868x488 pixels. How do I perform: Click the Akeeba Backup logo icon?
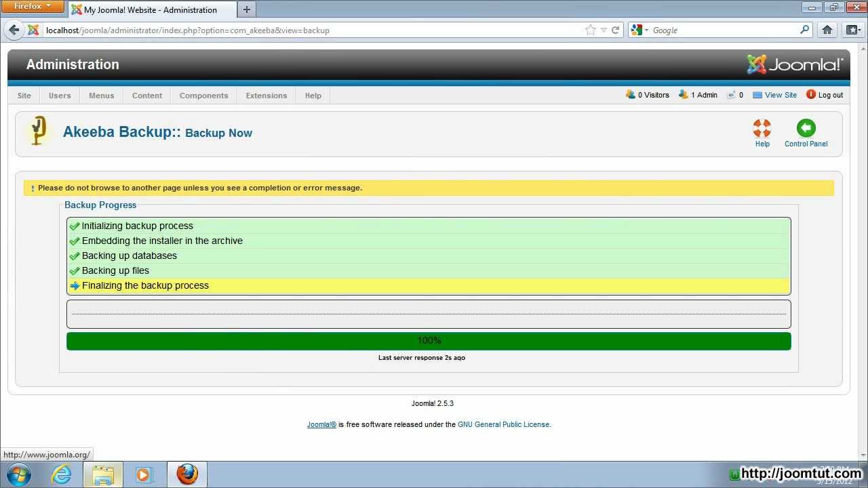tap(39, 131)
